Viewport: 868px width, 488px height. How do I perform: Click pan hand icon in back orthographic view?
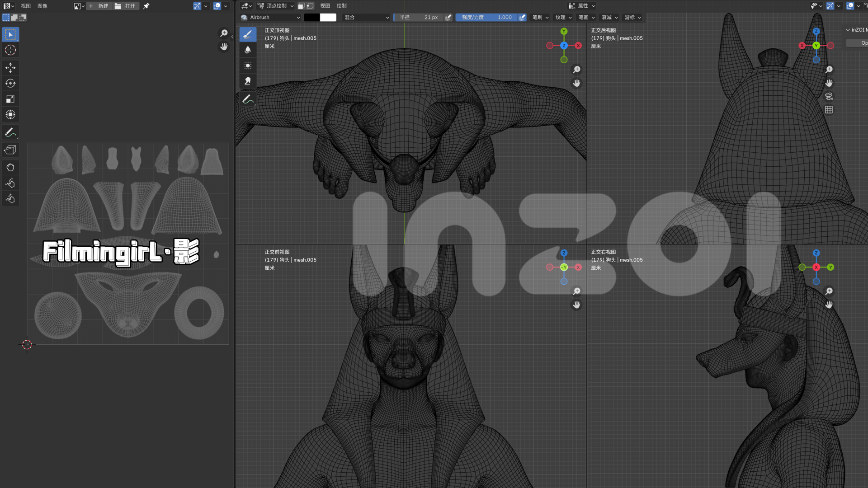click(x=829, y=83)
